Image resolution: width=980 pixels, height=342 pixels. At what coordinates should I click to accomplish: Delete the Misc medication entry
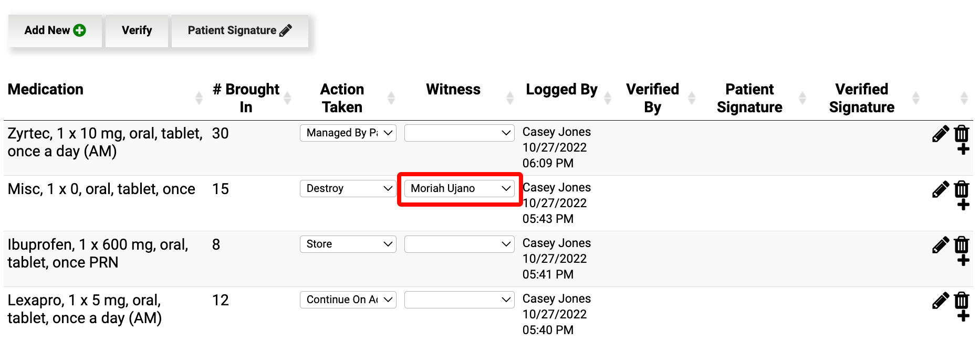point(962,189)
